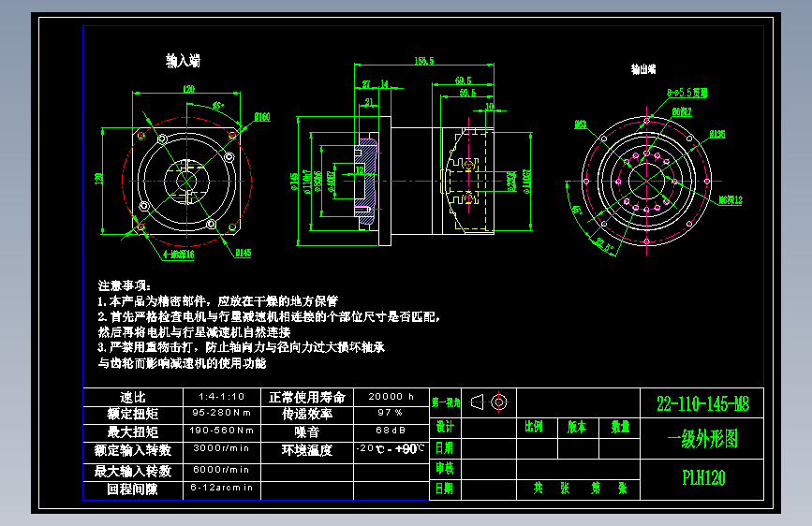This screenshot has width=812, height=526.
Task: Click the first-angle projection symbol in title block
Action: click(489, 402)
